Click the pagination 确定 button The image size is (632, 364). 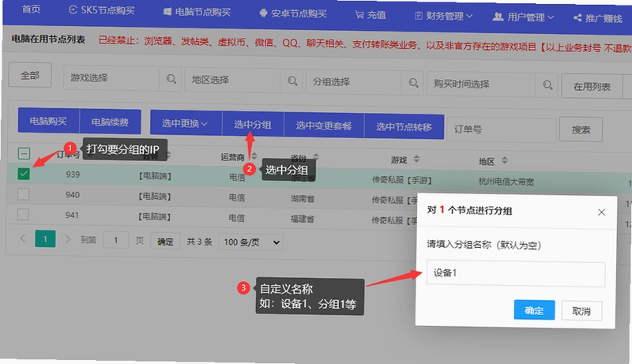[165, 241]
